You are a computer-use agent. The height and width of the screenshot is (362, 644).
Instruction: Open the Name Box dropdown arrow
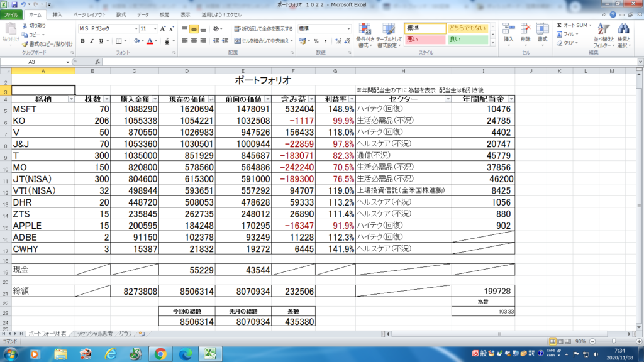(x=68, y=62)
